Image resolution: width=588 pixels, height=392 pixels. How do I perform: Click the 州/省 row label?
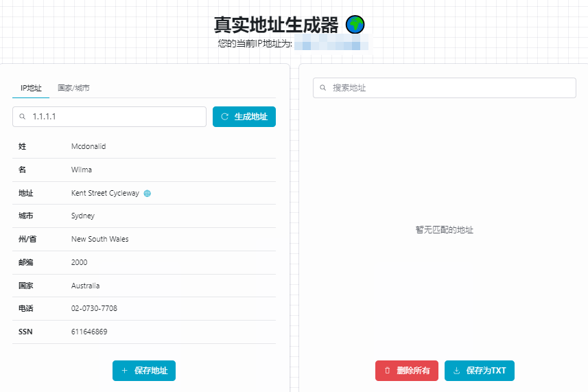coord(27,239)
